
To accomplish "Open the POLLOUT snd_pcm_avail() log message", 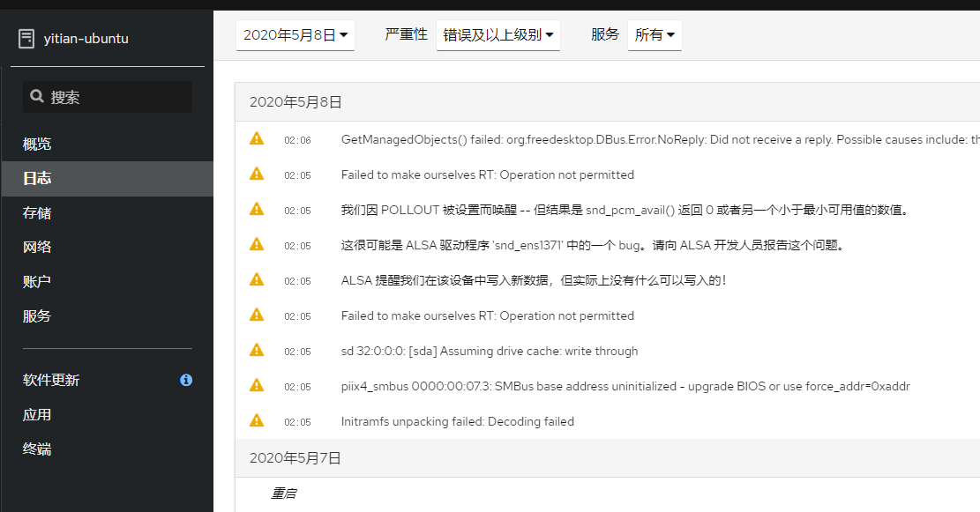I will [625, 210].
